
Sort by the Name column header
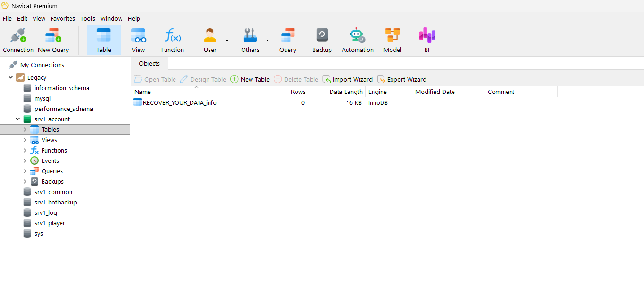click(x=196, y=92)
